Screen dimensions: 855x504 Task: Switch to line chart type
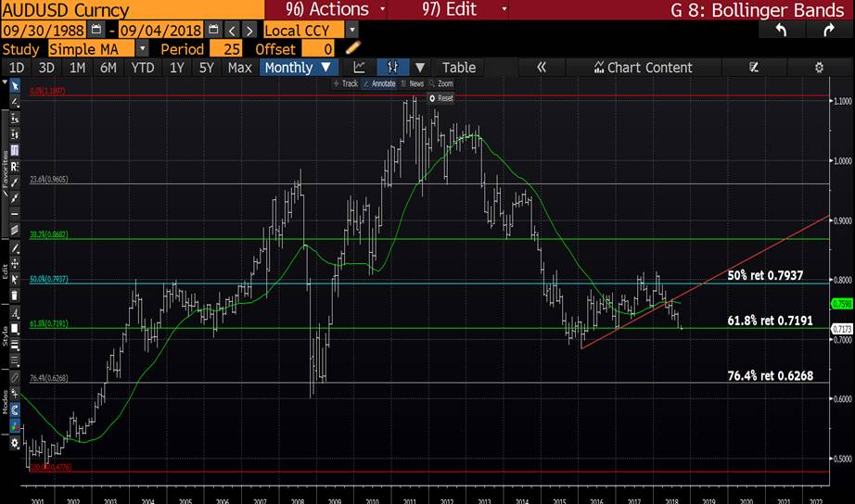pyautogui.click(x=359, y=68)
